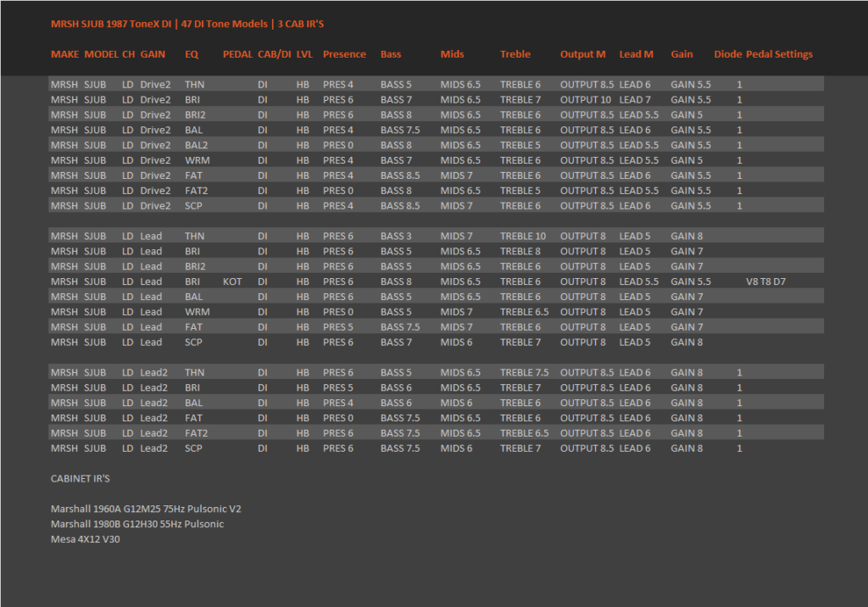Click the 'Output M' column header
Image resolution: width=868 pixels, height=607 pixels.
coord(583,54)
